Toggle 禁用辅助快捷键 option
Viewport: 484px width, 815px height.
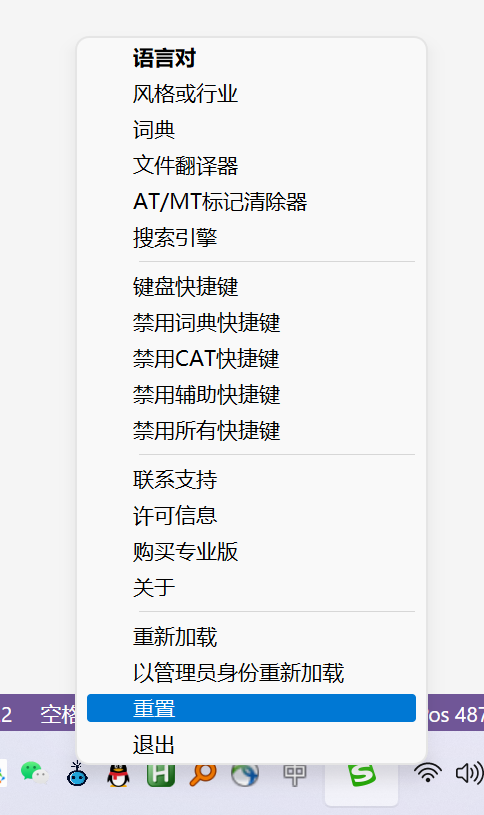[251, 395]
